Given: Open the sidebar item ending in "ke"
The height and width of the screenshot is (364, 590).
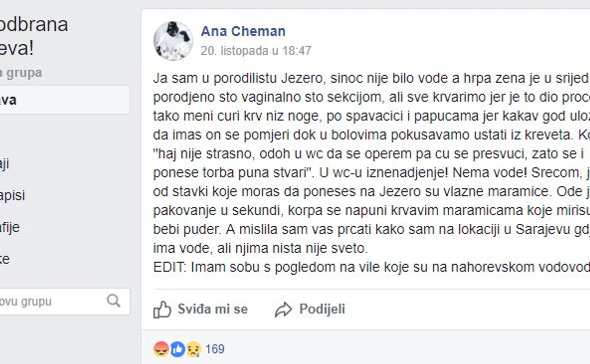Looking at the screenshot, I should pos(5,259).
